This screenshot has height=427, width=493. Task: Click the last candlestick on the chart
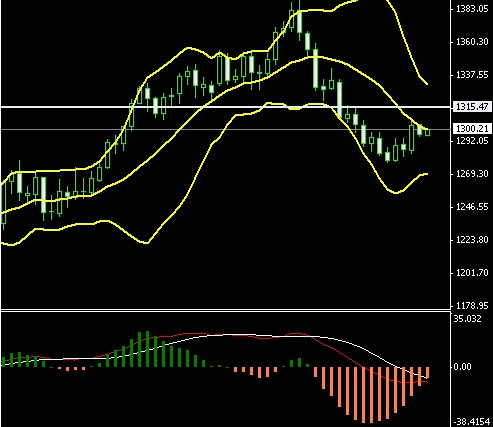428,132
